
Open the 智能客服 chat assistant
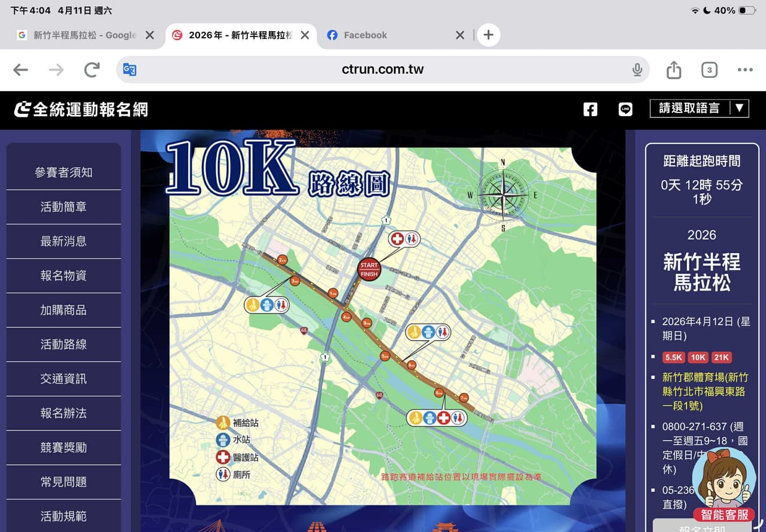[x=724, y=487]
